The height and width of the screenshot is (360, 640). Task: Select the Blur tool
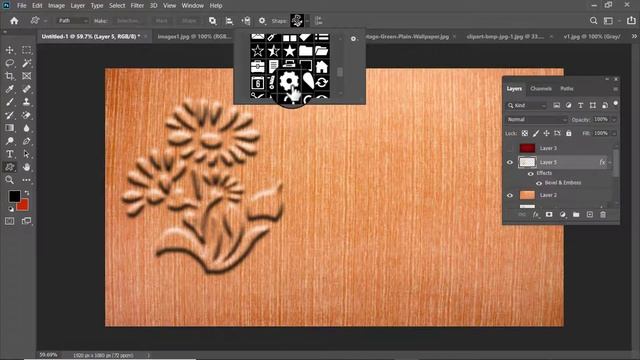click(27, 128)
